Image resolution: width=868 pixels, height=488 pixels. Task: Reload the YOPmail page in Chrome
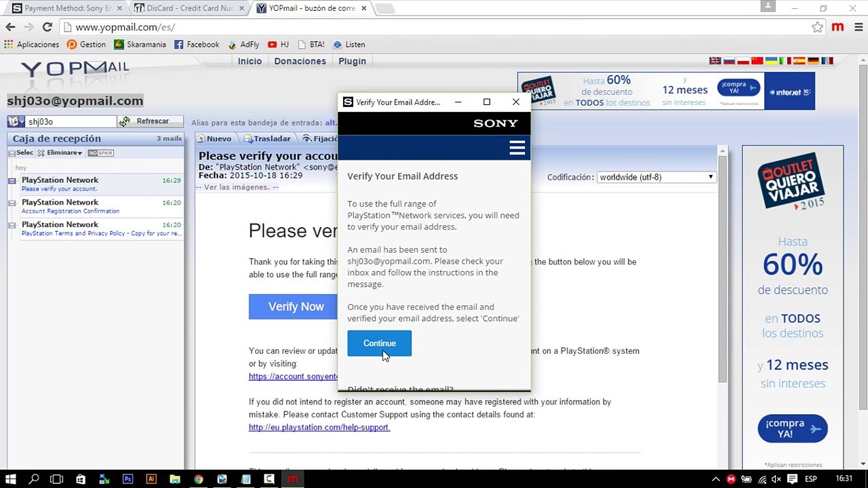(47, 27)
